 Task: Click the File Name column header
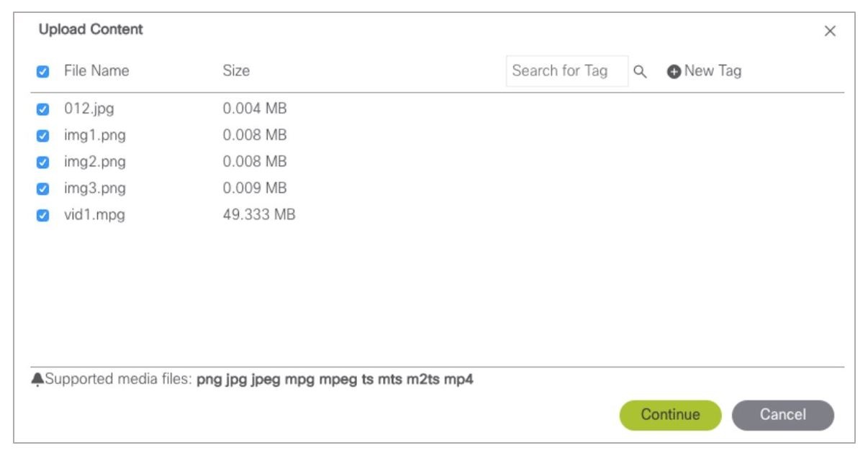pos(96,70)
